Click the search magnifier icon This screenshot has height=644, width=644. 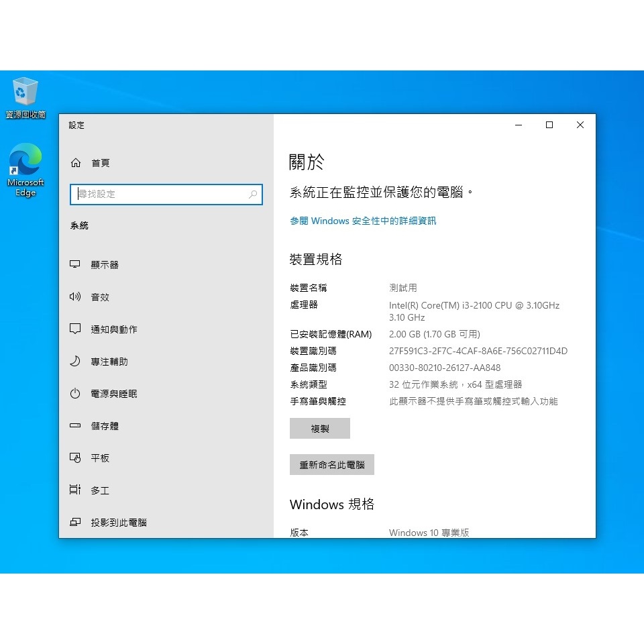(253, 195)
